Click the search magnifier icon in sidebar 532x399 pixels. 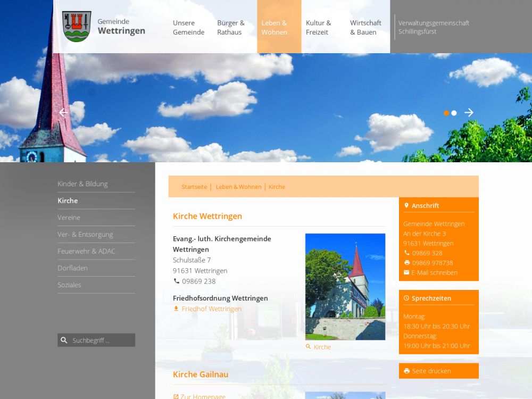click(64, 340)
